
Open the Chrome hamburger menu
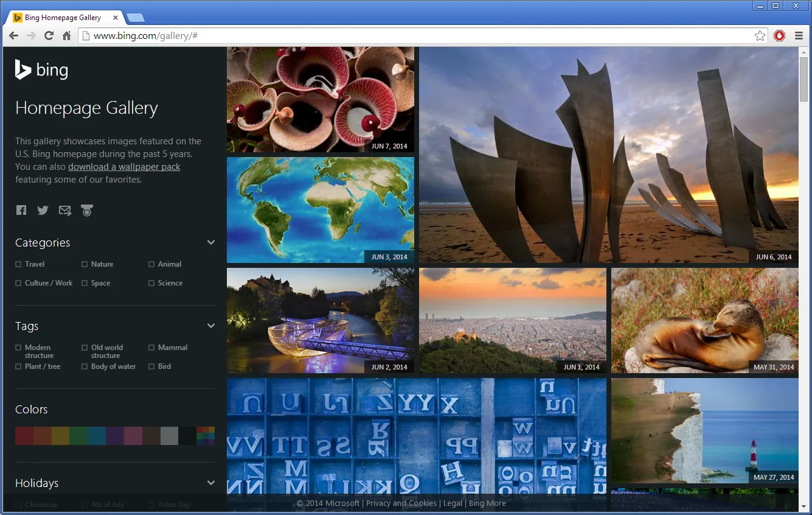click(x=799, y=36)
